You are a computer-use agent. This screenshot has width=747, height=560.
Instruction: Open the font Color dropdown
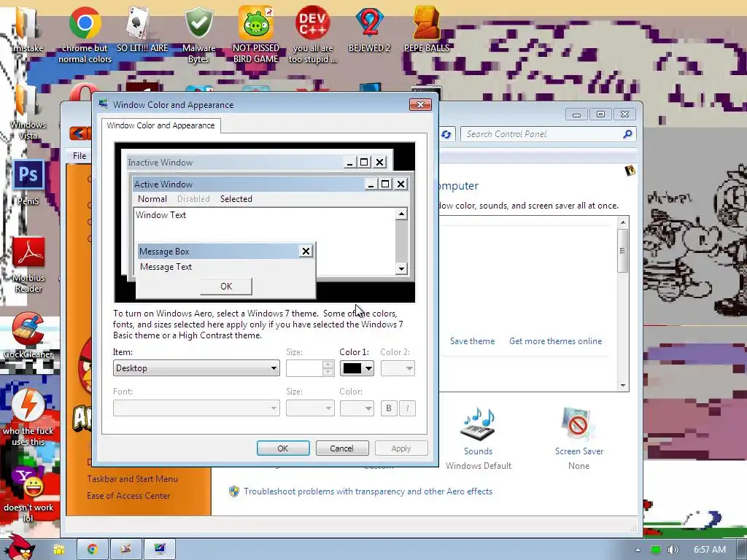pyautogui.click(x=357, y=408)
